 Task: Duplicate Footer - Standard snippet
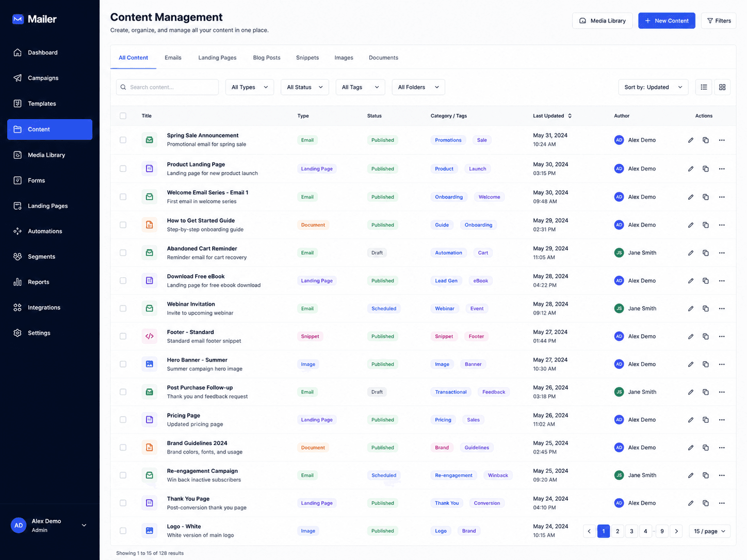pos(706,336)
